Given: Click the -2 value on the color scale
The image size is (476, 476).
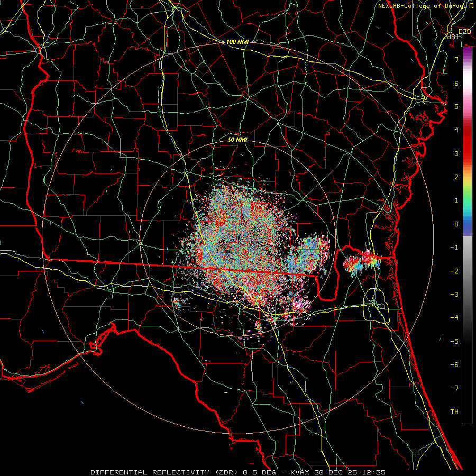Looking at the screenshot, I should tap(454, 271).
